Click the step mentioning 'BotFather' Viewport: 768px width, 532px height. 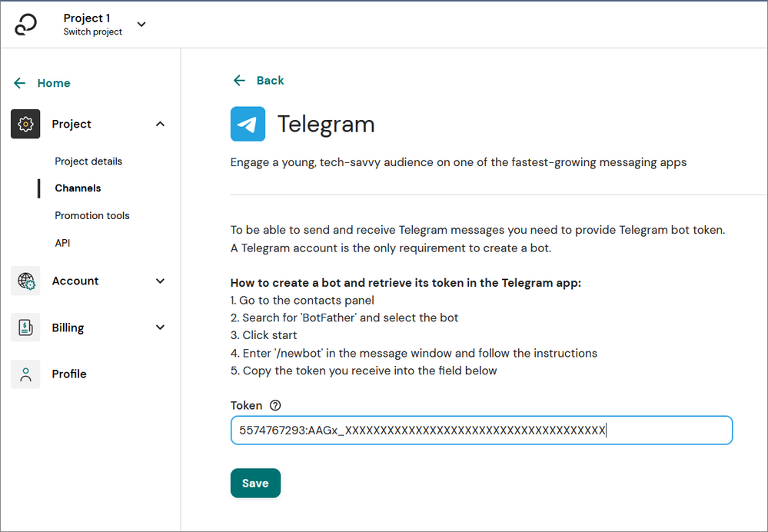(344, 318)
